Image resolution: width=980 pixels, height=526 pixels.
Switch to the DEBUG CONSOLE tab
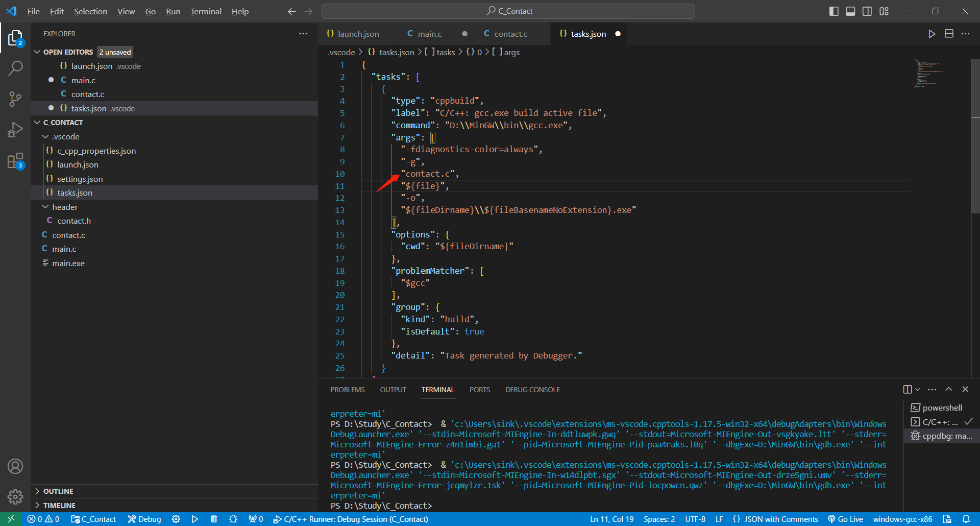coord(532,389)
